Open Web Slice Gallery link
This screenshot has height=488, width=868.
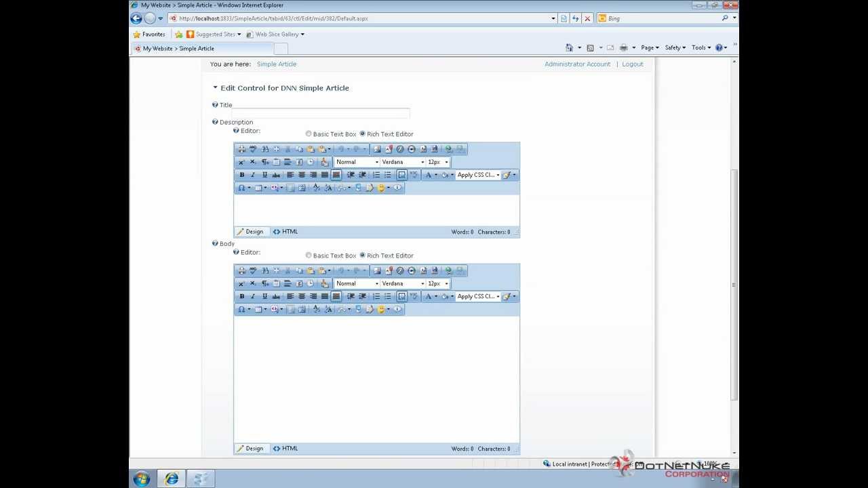[x=275, y=34]
